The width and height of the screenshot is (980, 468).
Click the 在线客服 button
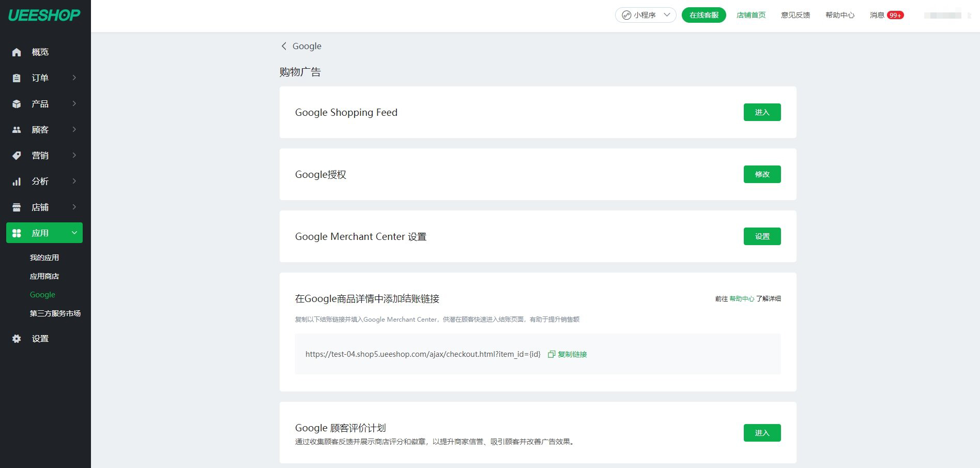(x=704, y=15)
